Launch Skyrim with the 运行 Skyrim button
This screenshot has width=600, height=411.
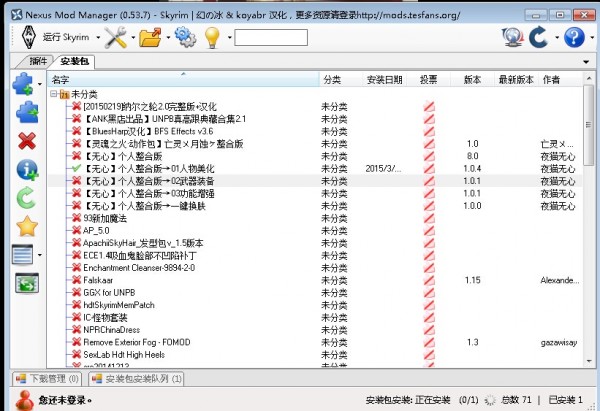[x=55, y=37]
